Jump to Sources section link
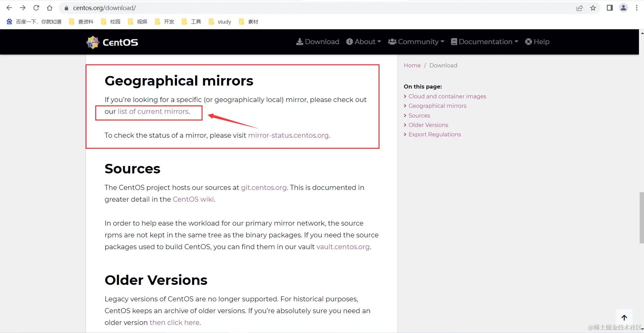644x333 pixels. pos(419,115)
